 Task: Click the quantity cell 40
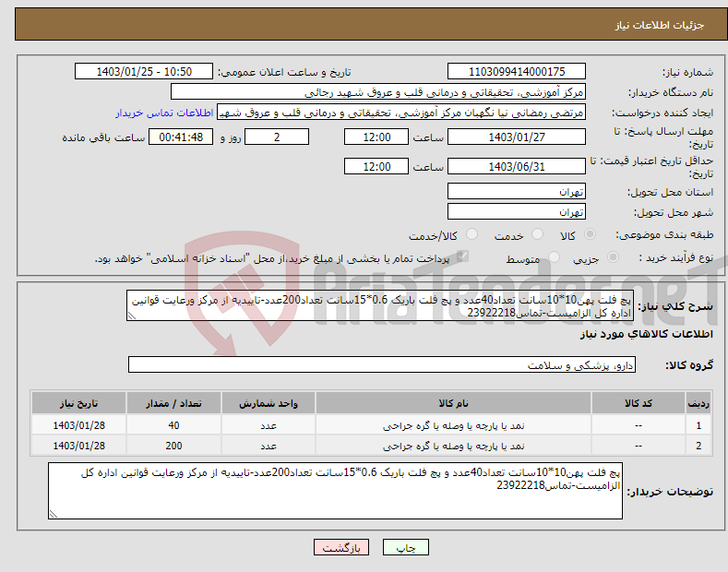coord(173,425)
